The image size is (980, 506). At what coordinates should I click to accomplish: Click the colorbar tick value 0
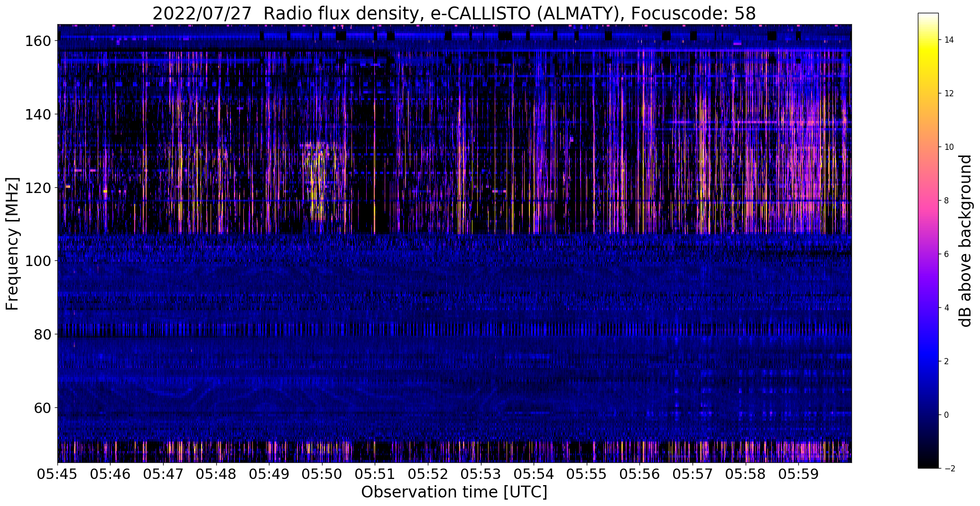tap(947, 415)
